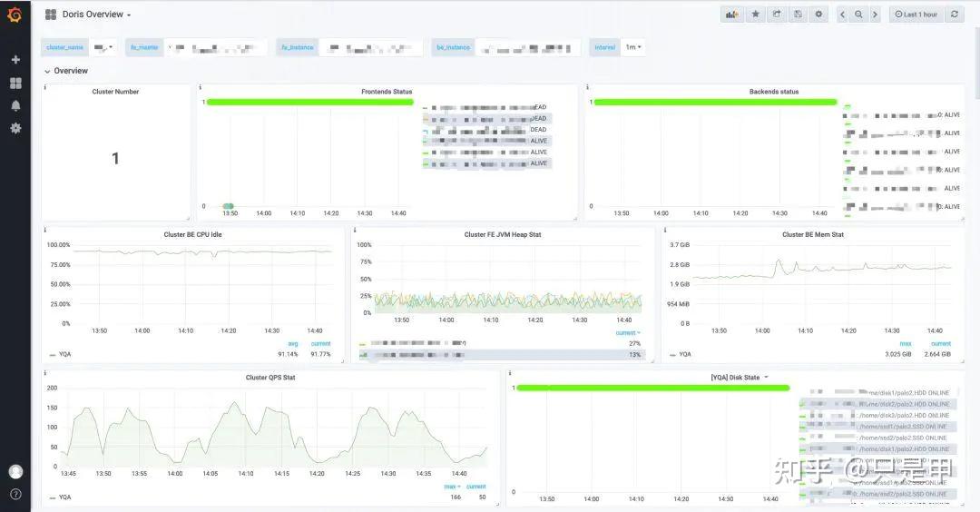Open the Alerting bell icon
Viewport: 980px width, 512px height.
pos(15,105)
